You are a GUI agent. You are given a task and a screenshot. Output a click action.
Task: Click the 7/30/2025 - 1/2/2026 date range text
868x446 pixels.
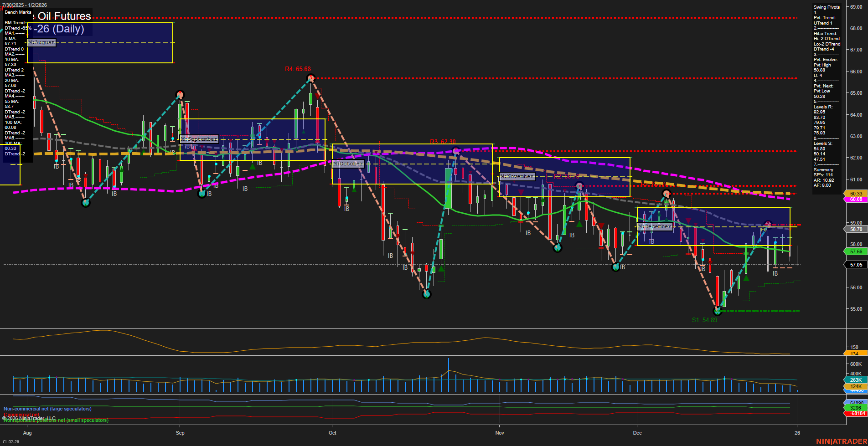coord(25,4)
